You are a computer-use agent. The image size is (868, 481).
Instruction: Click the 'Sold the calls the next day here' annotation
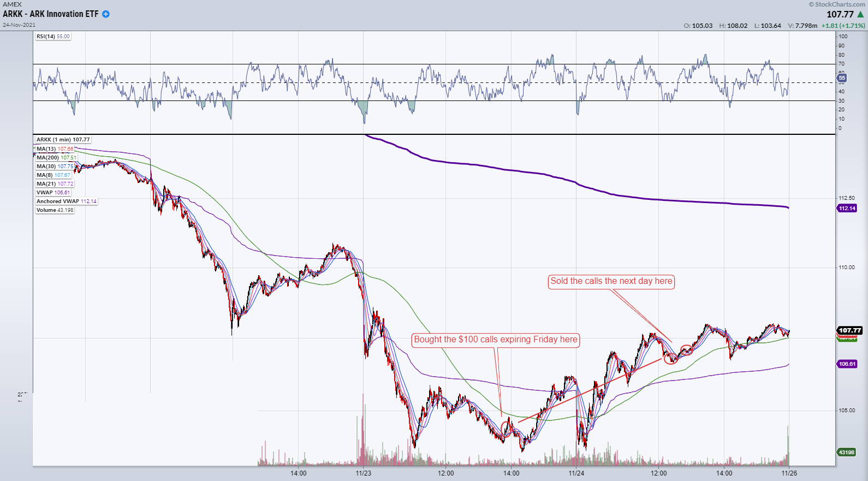click(x=611, y=281)
